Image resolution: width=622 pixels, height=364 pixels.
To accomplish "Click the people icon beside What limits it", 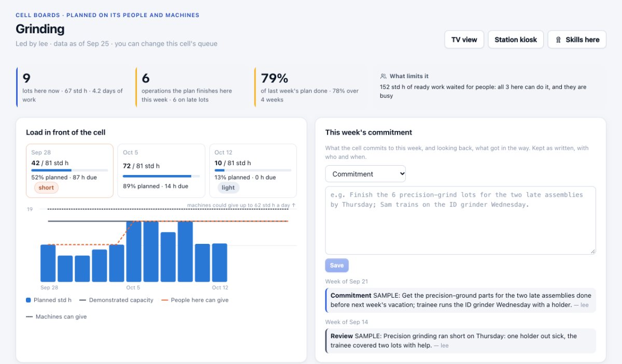I will (x=384, y=76).
